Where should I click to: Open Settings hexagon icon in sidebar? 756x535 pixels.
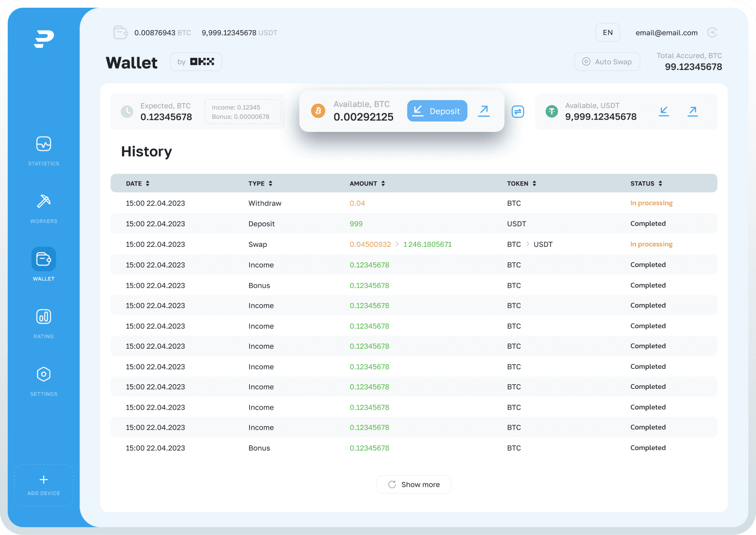(x=44, y=374)
